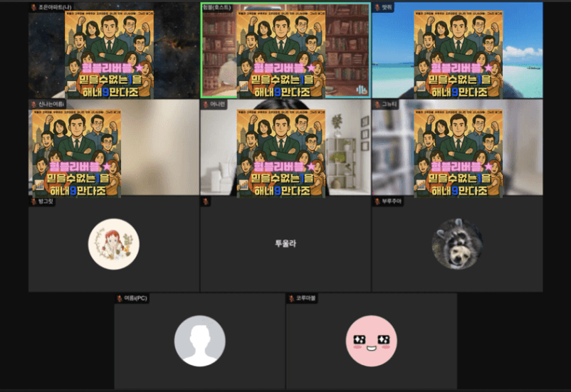Select host 험블 video with green border
Viewport: 571px width, 392px height.
click(285, 51)
